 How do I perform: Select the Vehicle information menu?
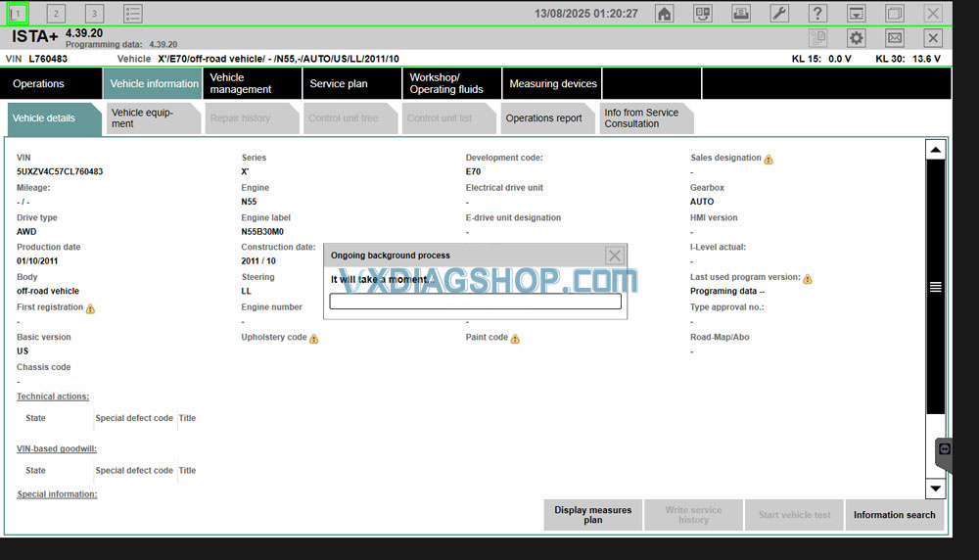(x=153, y=83)
